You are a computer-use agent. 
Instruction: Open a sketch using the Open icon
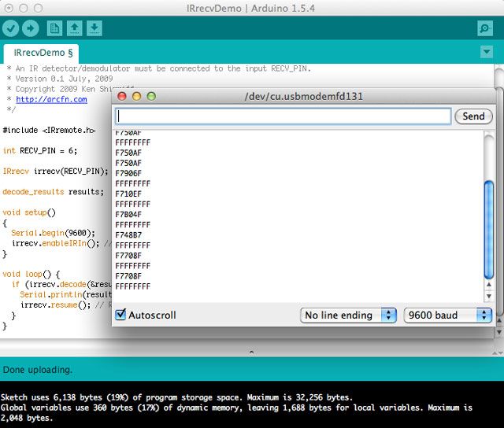[74, 28]
